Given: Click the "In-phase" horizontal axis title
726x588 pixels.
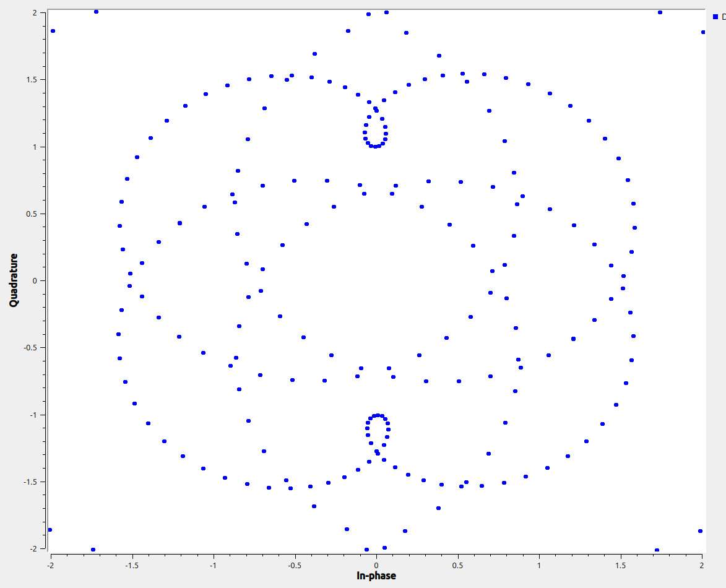Looking at the screenshot, I should click(x=376, y=576).
